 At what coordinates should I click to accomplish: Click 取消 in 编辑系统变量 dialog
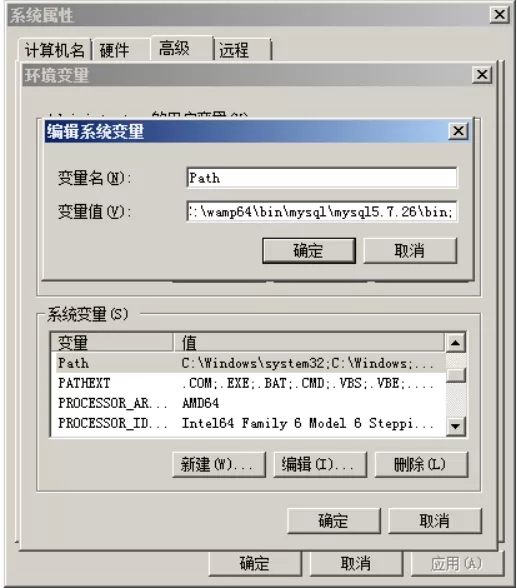tap(410, 250)
